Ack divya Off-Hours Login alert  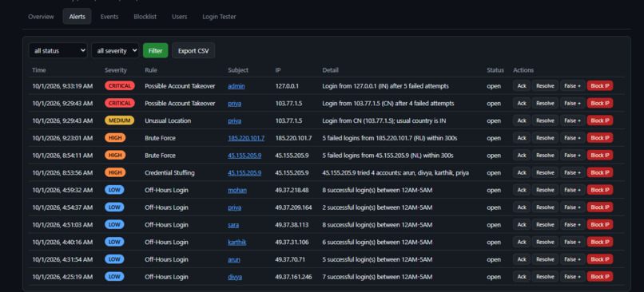pyautogui.click(x=522, y=277)
